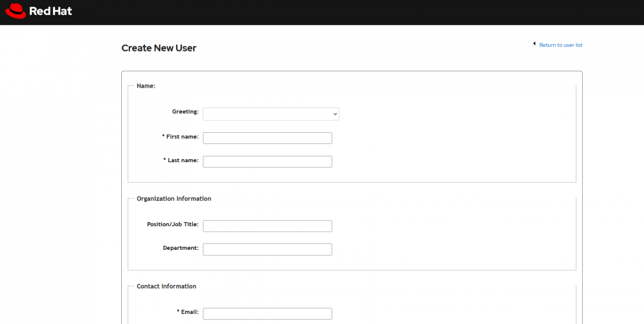Viewport: 644px width, 324px height.
Task: Open the Greeting dropdown
Action: point(271,114)
